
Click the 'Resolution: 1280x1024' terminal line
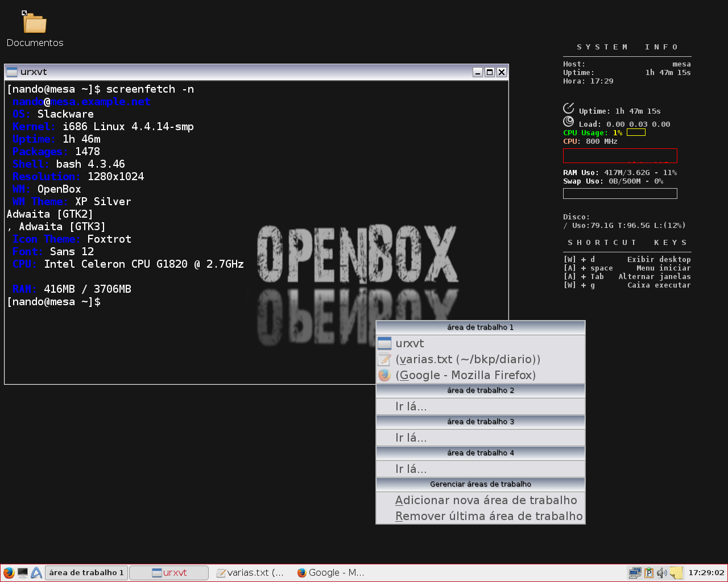click(78, 177)
